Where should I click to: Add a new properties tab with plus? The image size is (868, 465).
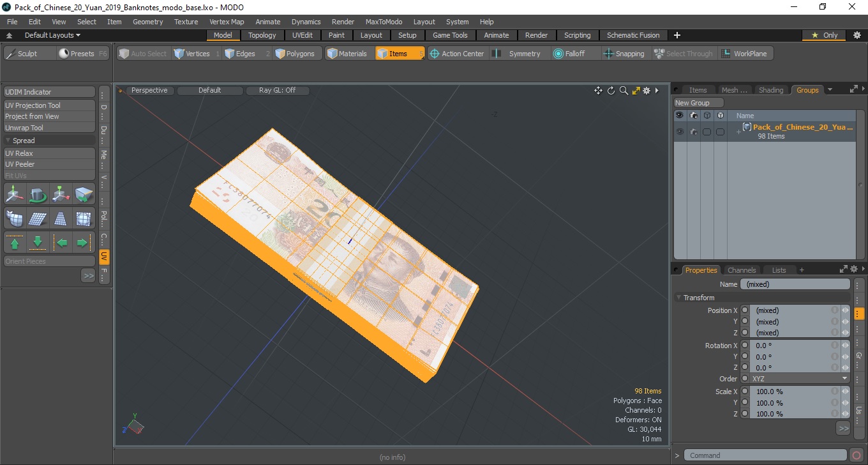pyautogui.click(x=802, y=270)
